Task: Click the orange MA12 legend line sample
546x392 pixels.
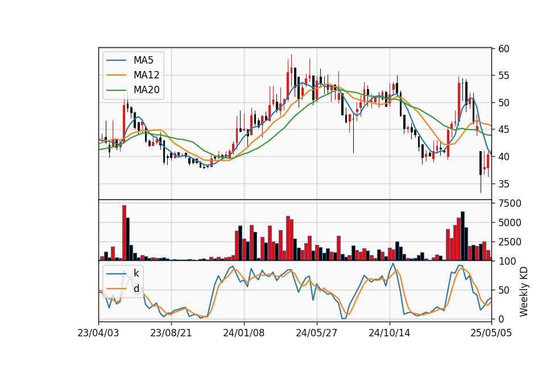Action: point(116,75)
